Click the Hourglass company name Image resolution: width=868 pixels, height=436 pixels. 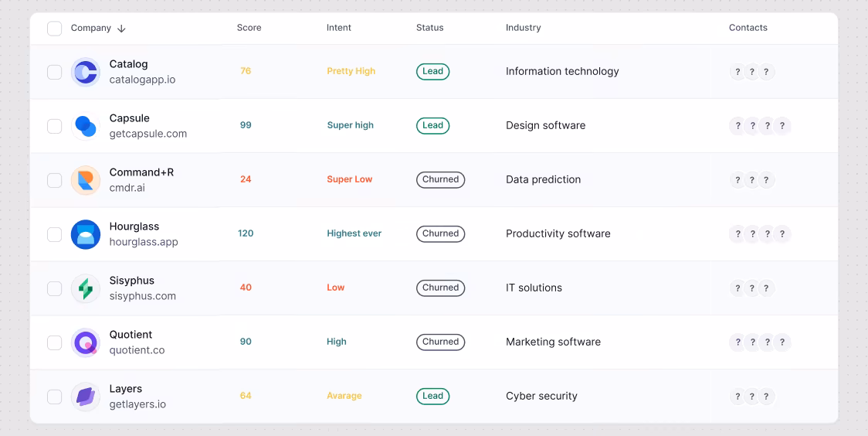pos(134,227)
